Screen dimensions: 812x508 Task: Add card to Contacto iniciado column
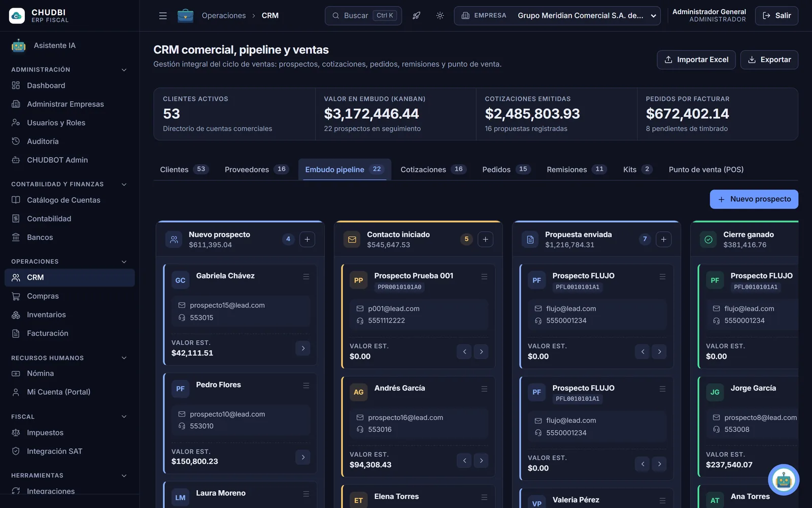click(485, 239)
